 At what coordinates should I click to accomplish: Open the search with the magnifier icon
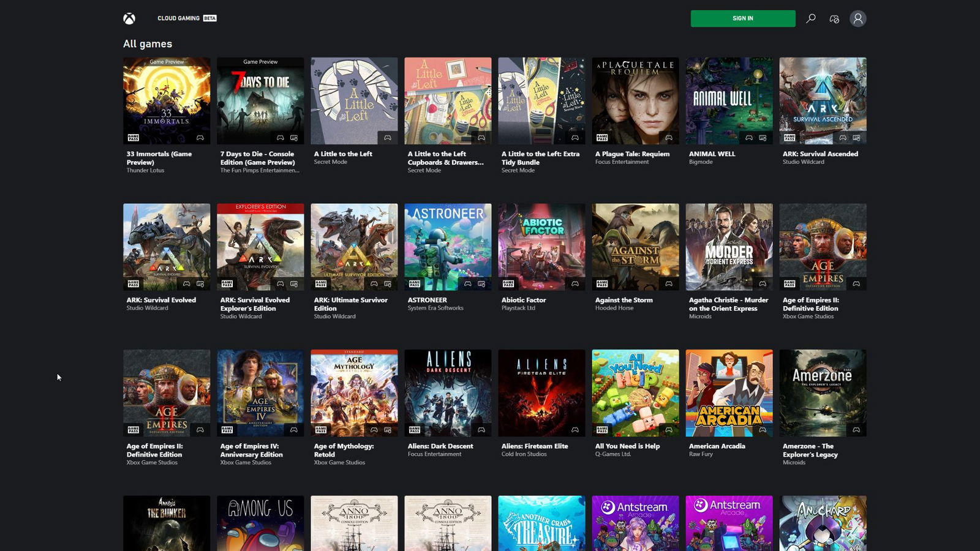811,18
